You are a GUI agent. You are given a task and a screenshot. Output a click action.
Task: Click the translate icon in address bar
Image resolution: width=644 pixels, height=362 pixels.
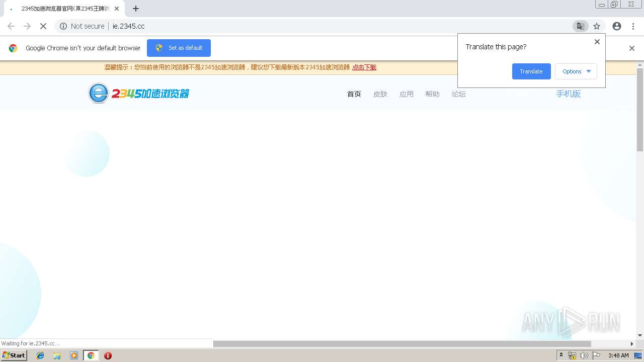point(580,26)
